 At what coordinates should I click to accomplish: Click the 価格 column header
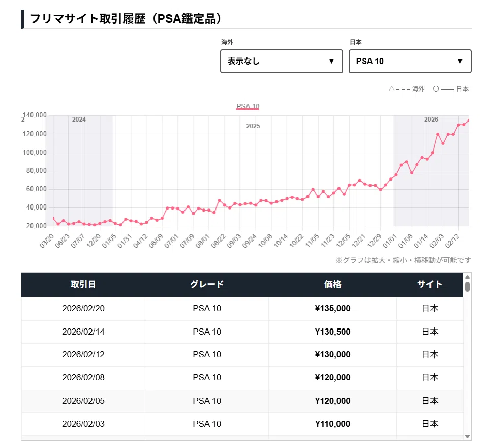[x=333, y=284]
